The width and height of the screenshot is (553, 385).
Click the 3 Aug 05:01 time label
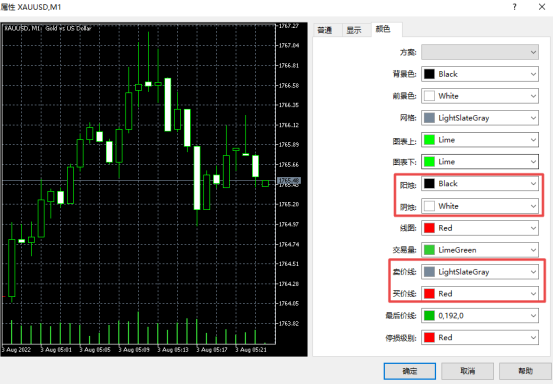pyautogui.click(x=56, y=350)
